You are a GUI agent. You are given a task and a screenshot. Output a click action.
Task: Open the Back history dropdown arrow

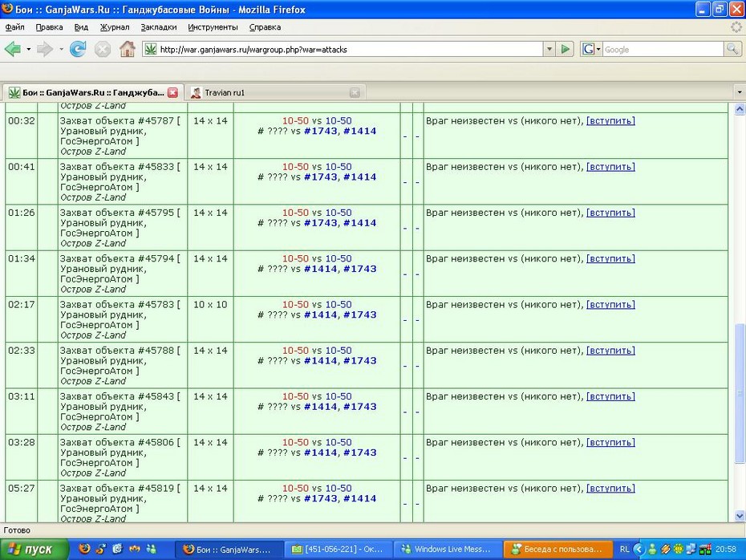(x=29, y=49)
